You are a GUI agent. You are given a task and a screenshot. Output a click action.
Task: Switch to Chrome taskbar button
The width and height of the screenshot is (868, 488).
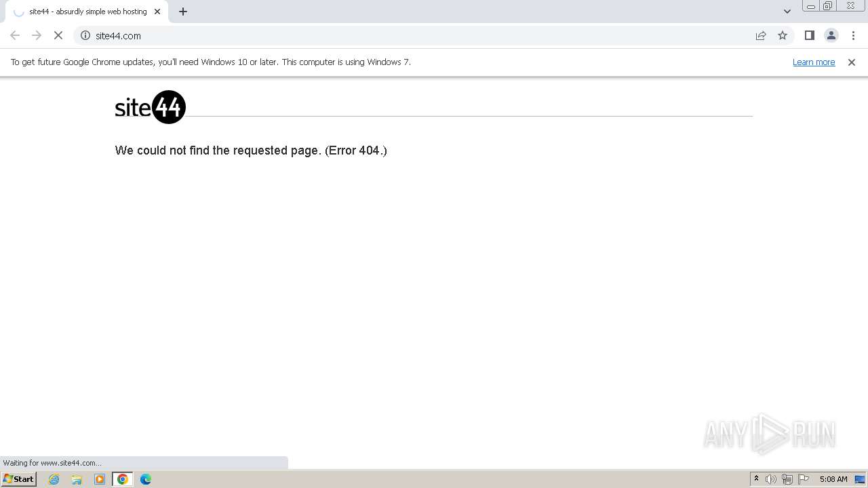pos(123,479)
